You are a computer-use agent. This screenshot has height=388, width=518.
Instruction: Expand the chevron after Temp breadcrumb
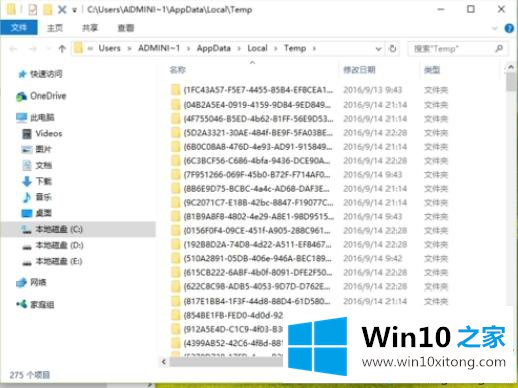coord(314,49)
